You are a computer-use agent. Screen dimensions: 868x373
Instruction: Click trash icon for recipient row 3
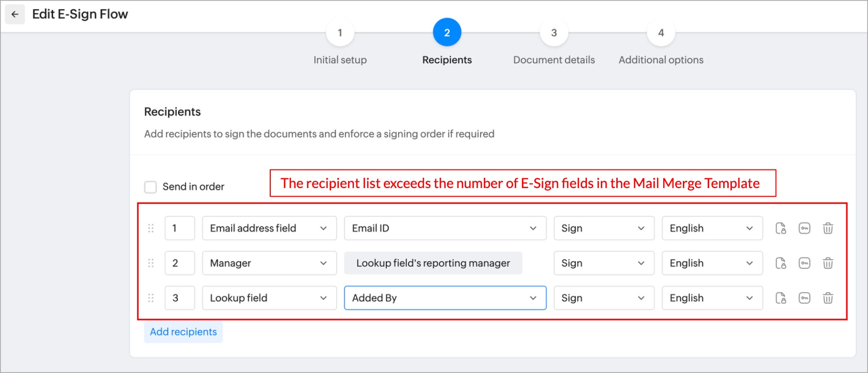coord(828,298)
